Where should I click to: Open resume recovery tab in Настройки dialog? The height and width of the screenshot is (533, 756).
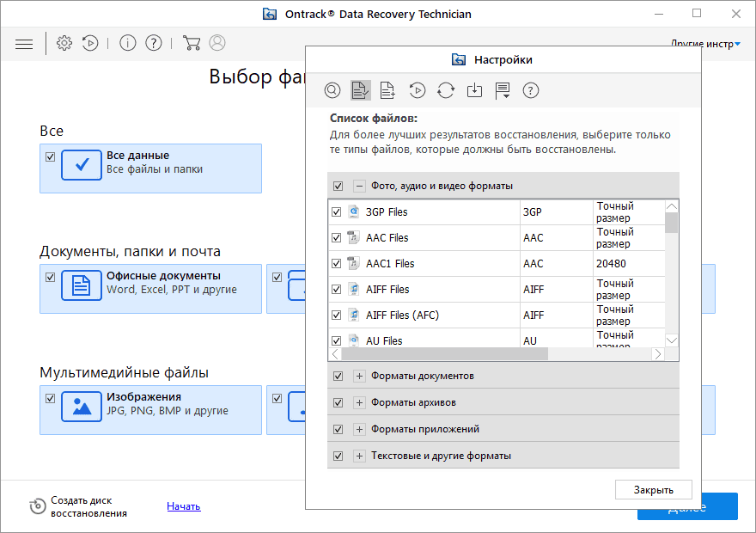click(x=418, y=90)
